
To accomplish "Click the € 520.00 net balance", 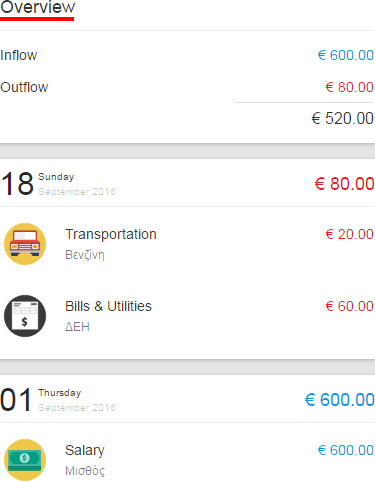I will pyautogui.click(x=343, y=118).
